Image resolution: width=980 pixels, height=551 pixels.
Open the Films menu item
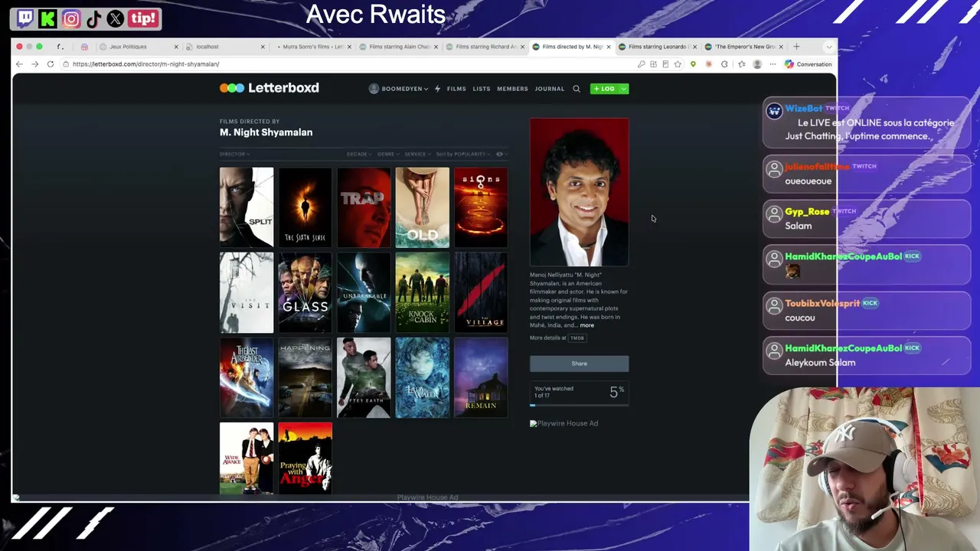pos(456,89)
